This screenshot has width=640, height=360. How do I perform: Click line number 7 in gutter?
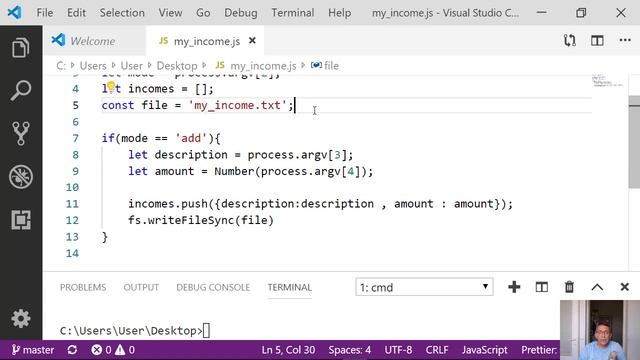click(76, 138)
